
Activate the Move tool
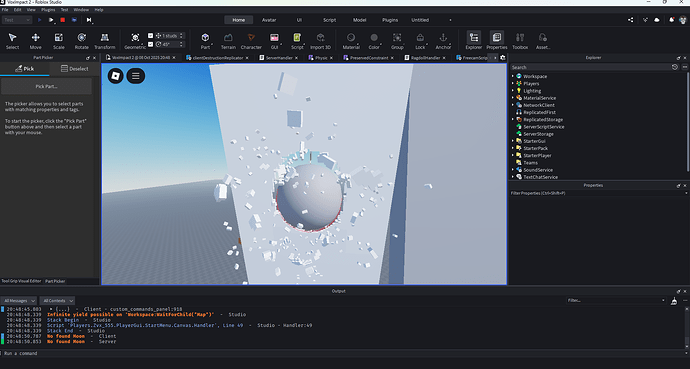pos(36,41)
